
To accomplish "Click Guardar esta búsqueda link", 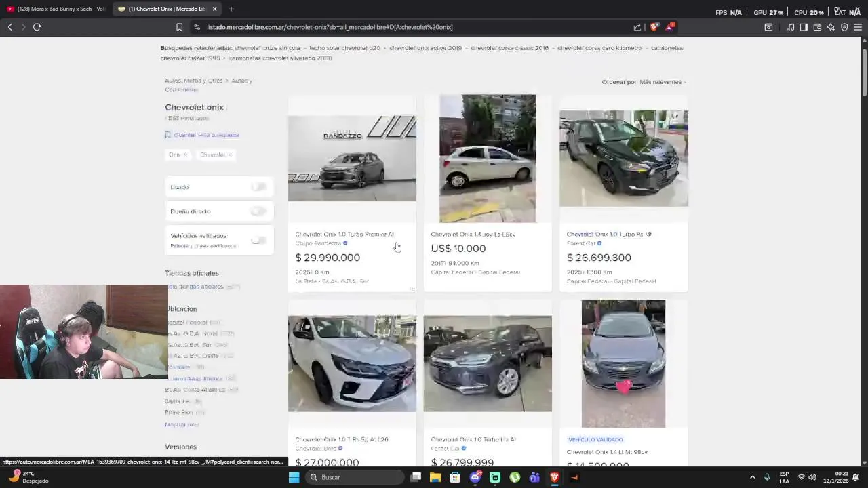I will tap(206, 135).
